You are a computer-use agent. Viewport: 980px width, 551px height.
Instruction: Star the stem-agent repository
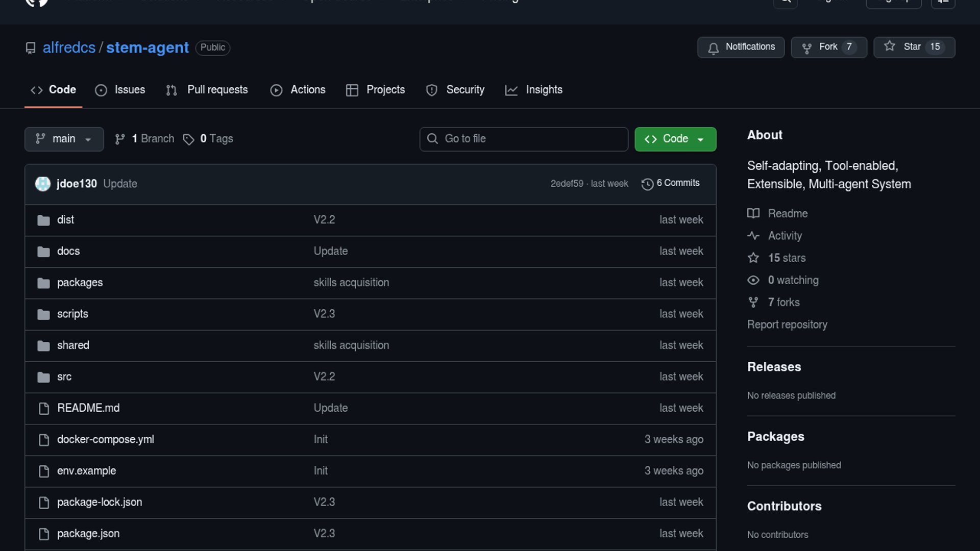point(914,47)
